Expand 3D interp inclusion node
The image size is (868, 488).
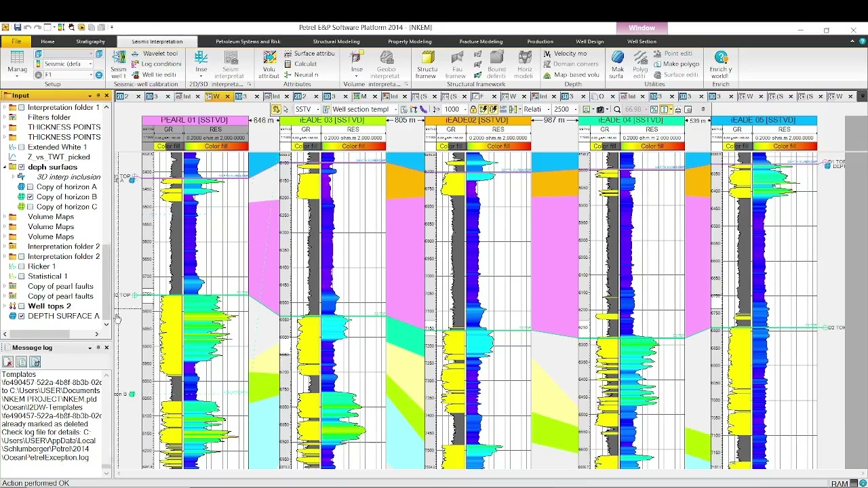[14, 177]
